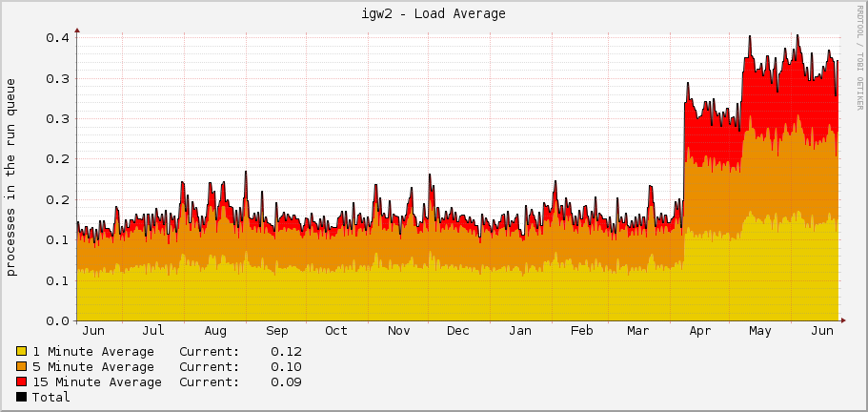The width and height of the screenshot is (868, 412).
Task: Click the current value 0.10
Action: 286,367
